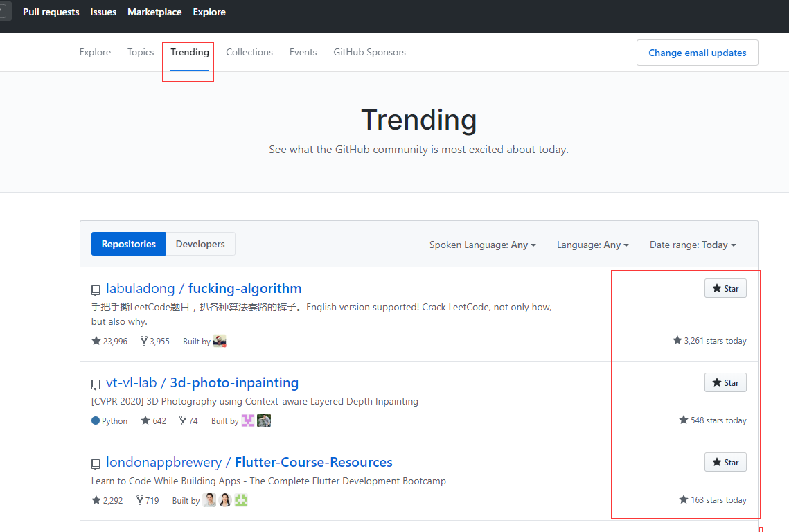Select the Trending tab
Viewport: 789px width, 532px height.
(x=190, y=53)
